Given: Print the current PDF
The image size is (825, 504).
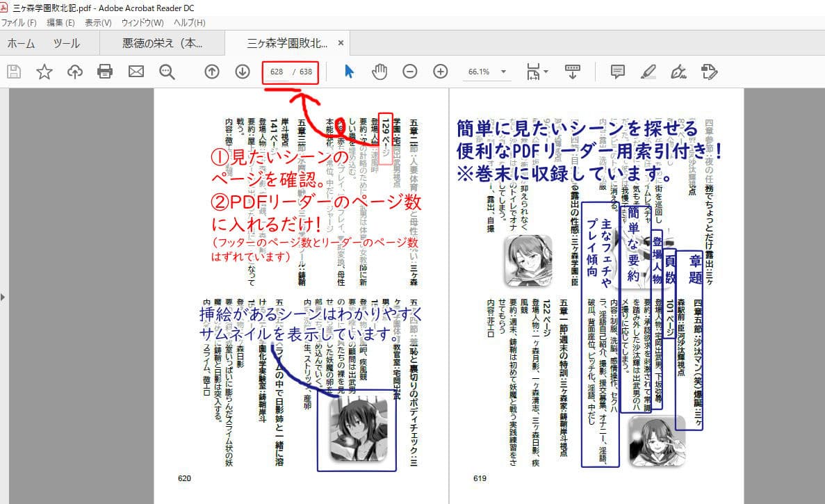Looking at the screenshot, I should click(105, 72).
